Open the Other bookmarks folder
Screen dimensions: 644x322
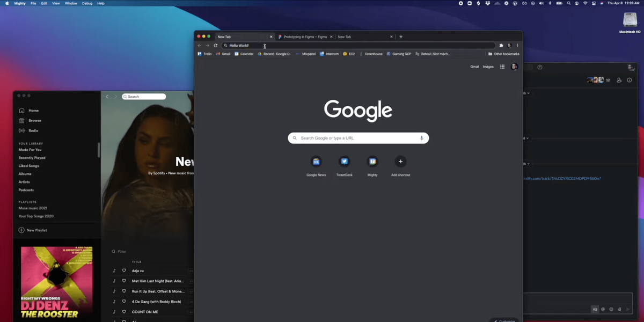click(503, 54)
